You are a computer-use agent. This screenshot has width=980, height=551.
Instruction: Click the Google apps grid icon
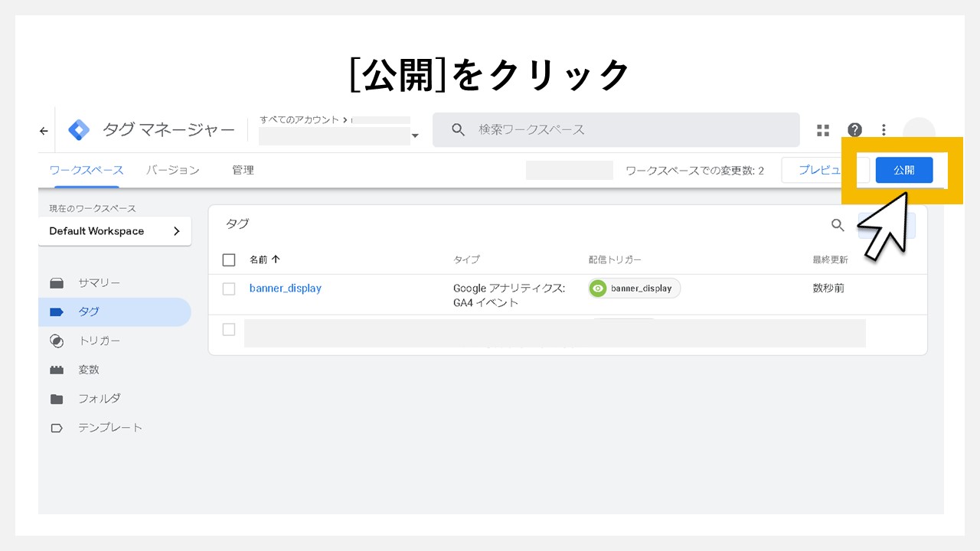(822, 129)
